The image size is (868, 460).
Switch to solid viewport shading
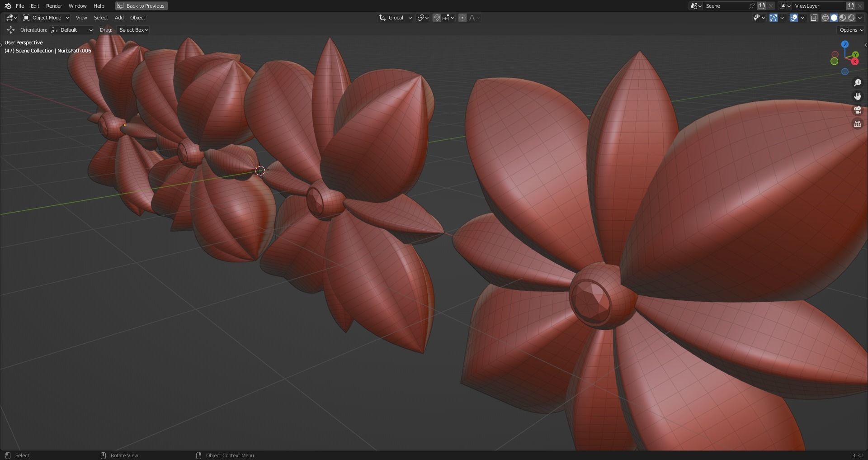(834, 18)
